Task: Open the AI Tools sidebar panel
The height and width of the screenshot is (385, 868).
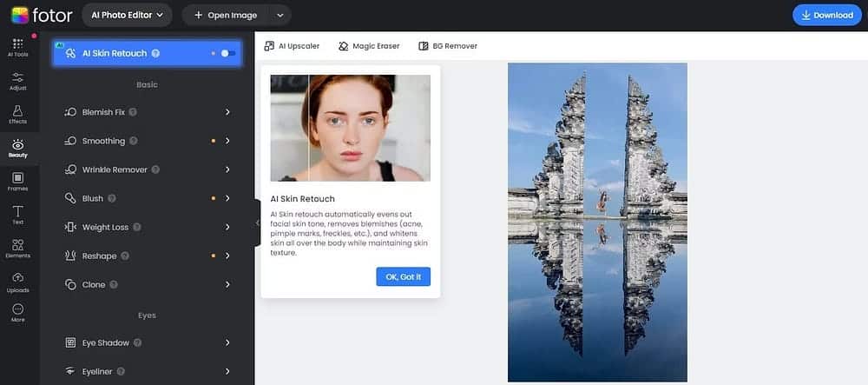Action: [17, 47]
